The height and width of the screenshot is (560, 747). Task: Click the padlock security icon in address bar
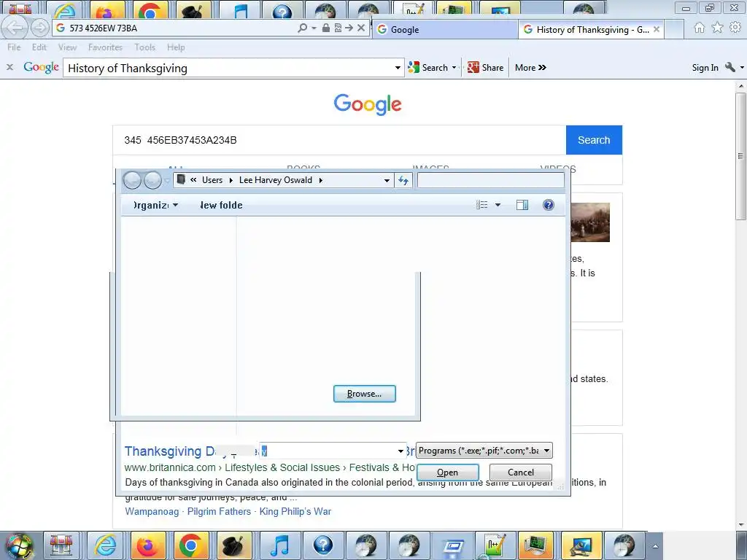point(326,28)
